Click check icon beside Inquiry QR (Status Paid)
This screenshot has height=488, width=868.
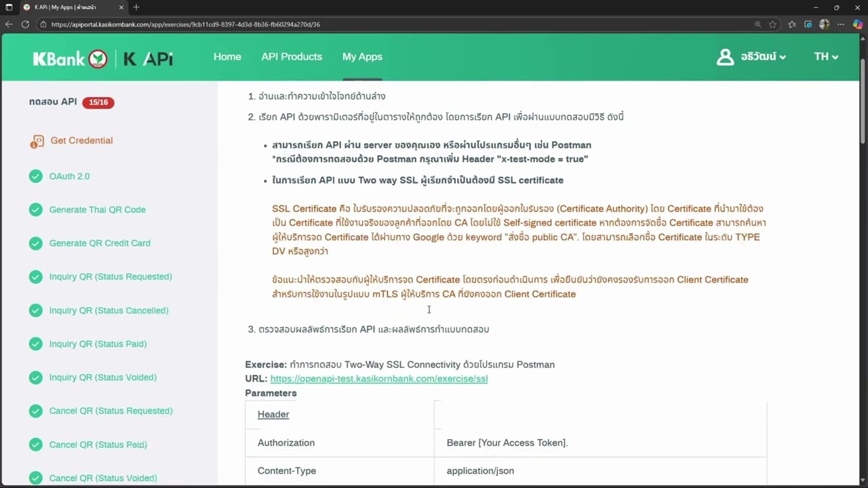[36, 344]
